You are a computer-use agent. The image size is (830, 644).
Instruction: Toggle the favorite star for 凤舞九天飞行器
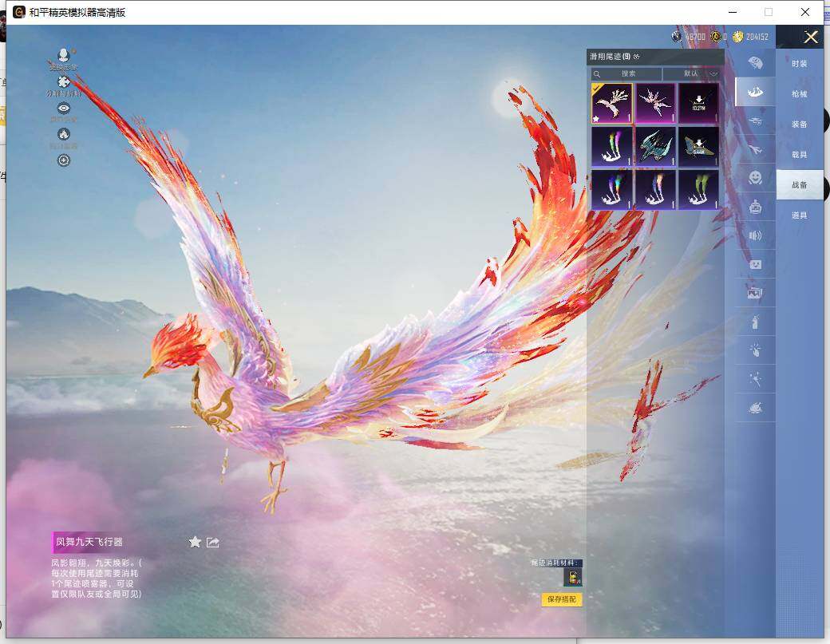point(195,543)
